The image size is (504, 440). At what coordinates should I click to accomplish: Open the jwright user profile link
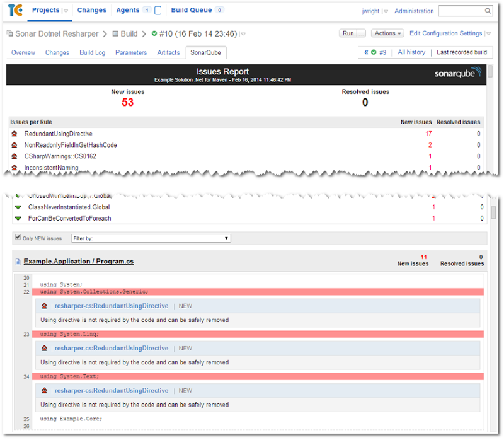coord(370,11)
